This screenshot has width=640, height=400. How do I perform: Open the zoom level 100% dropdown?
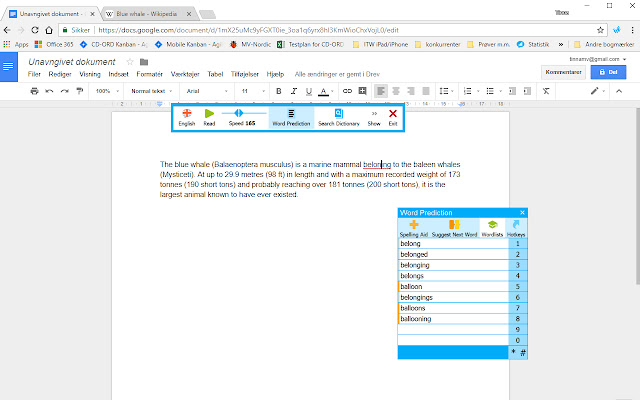coord(107,91)
